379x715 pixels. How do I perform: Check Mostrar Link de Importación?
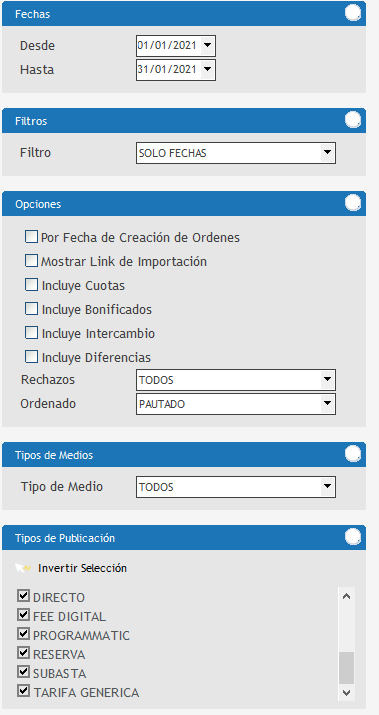[x=31, y=261]
